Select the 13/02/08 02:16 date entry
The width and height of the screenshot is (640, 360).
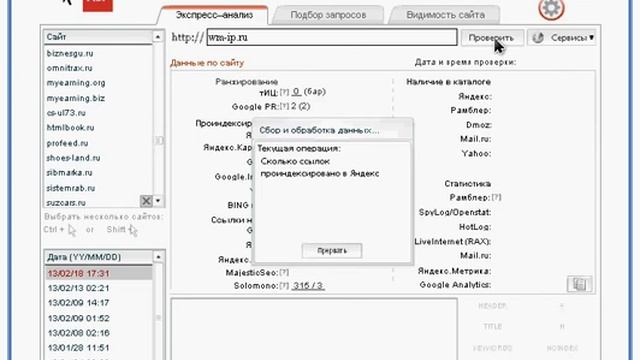pyautogui.click(x=78, y=333)
